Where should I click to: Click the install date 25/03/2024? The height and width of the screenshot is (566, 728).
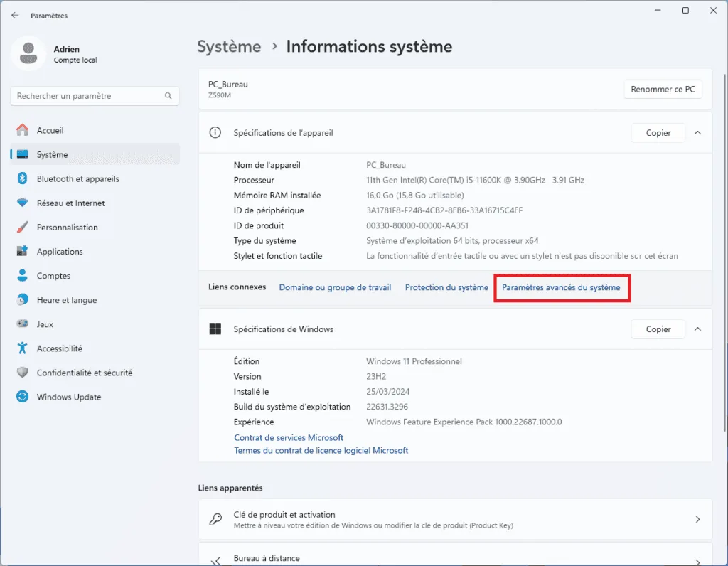387,391
